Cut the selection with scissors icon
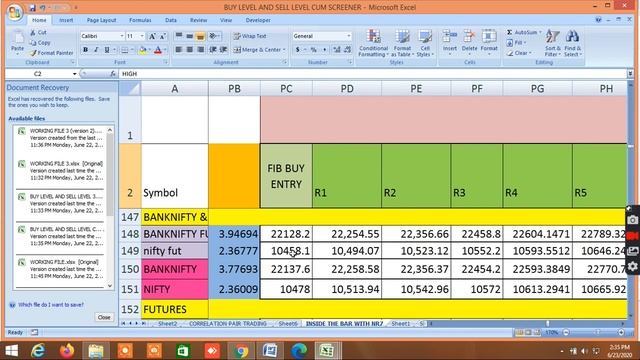 pyautogui.click(x=33, y=32)
